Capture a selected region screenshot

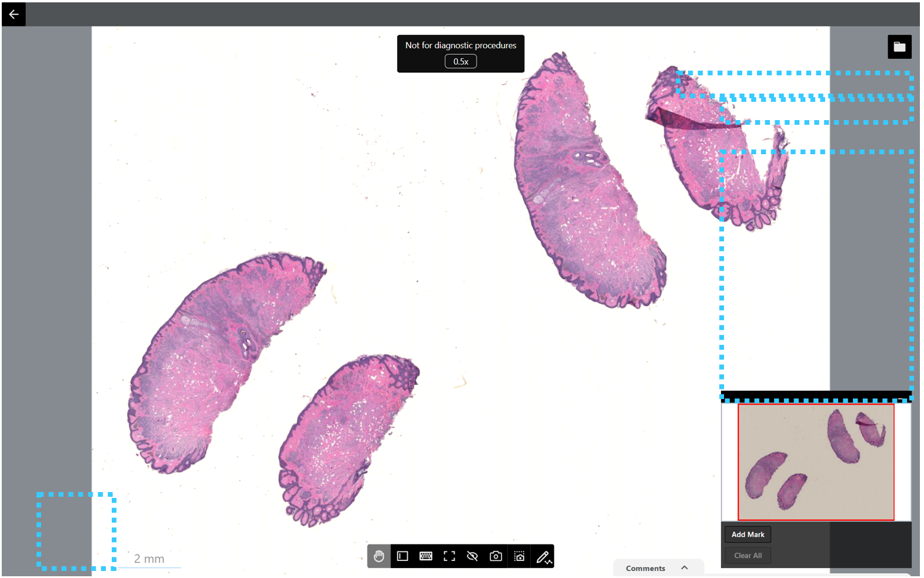pos(519,556)
